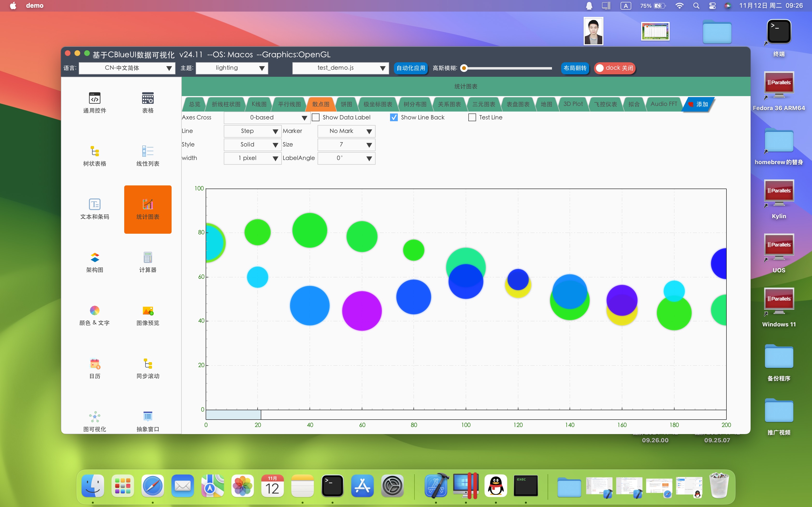Open the 日历 calendar icon

pyautogui.click(x=95, y=364)
